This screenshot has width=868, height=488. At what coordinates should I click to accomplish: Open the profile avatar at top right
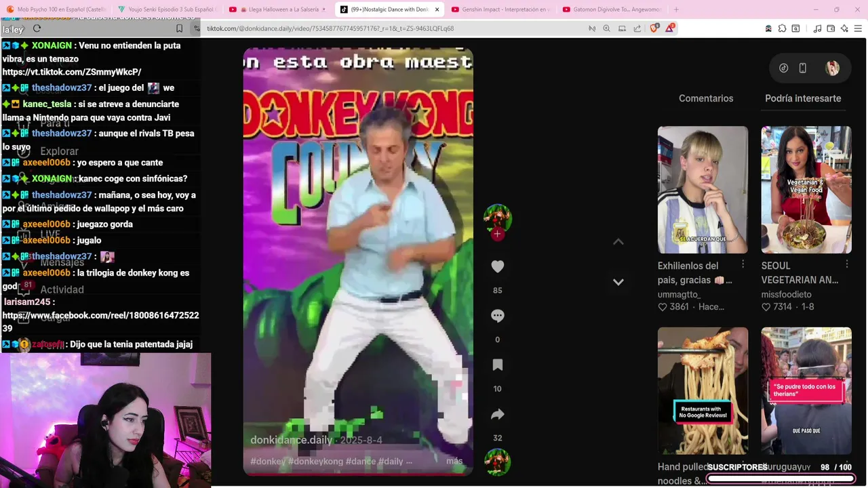pyautogui.click(x=832, y=68)
